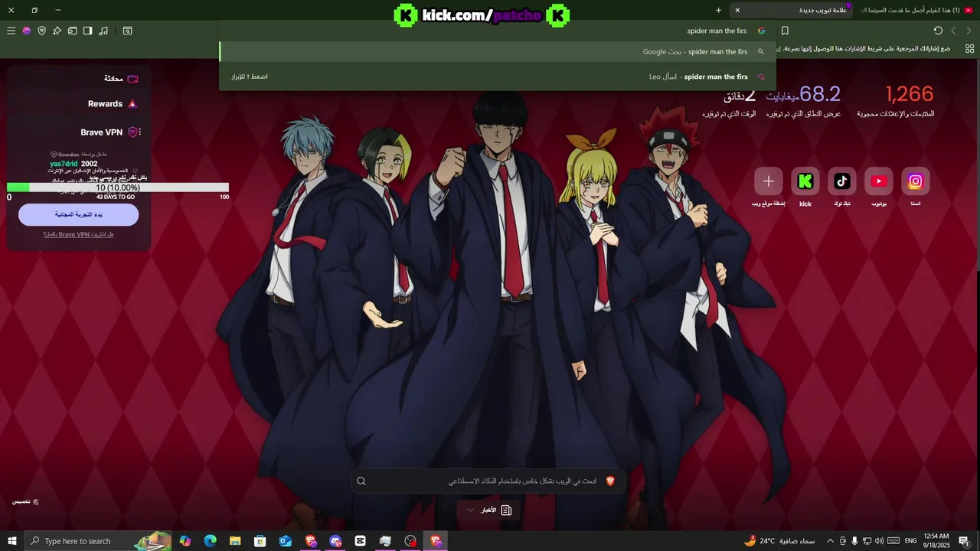
Task: Open Copilot from the taskbar
Action: [x=185, y=541]
